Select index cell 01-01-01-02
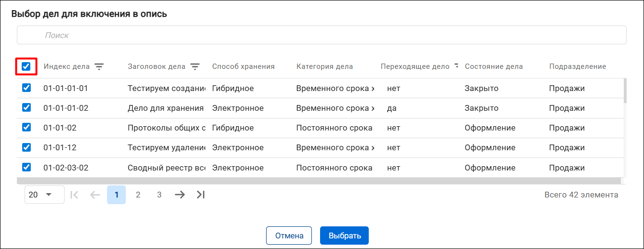 66,108
